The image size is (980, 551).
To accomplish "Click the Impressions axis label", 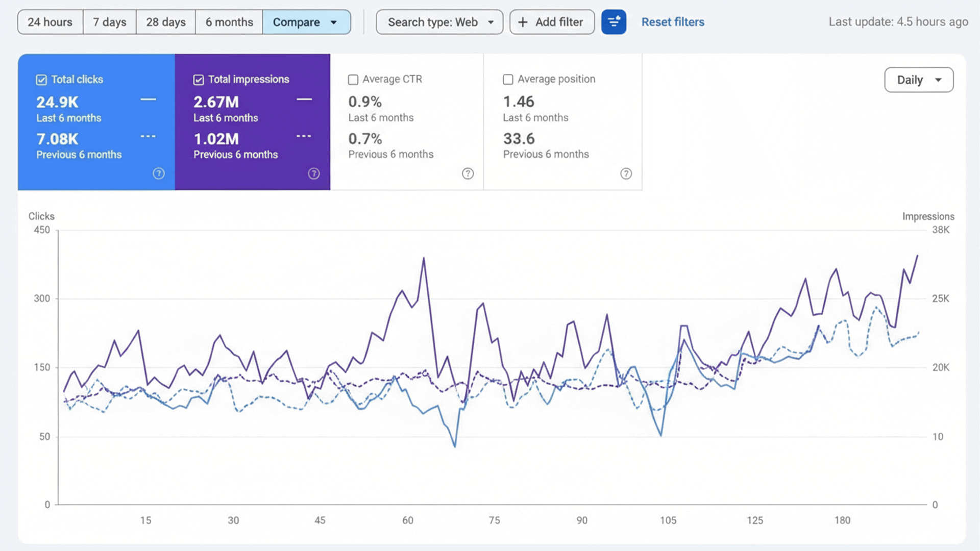I will pyautogui.click(x=928, y=216).
